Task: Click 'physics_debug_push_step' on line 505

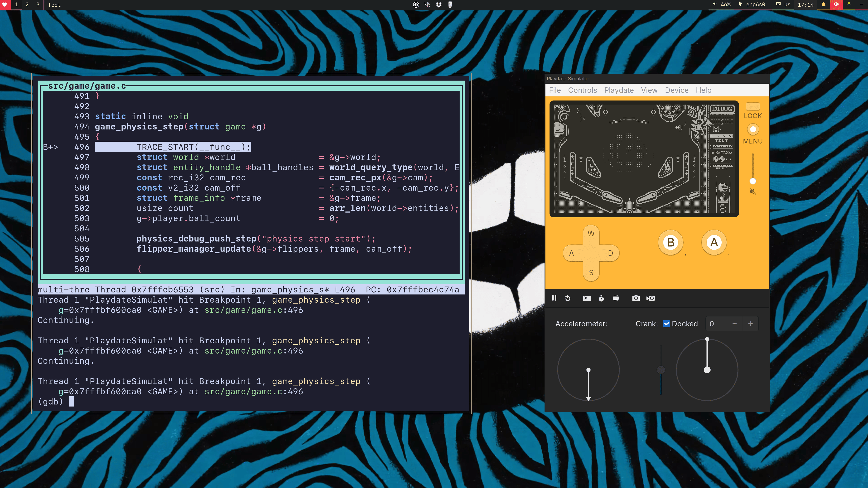Action: (196, 239)
